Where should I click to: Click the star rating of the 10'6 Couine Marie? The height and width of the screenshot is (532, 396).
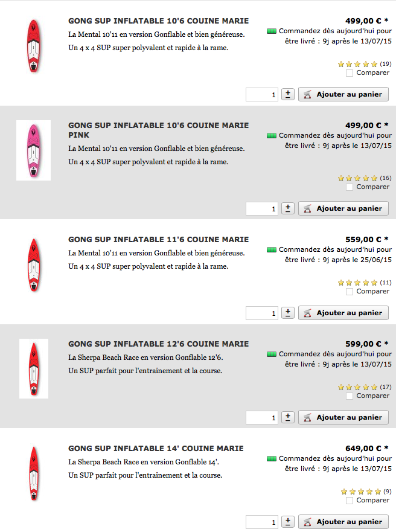click(358, 64)
